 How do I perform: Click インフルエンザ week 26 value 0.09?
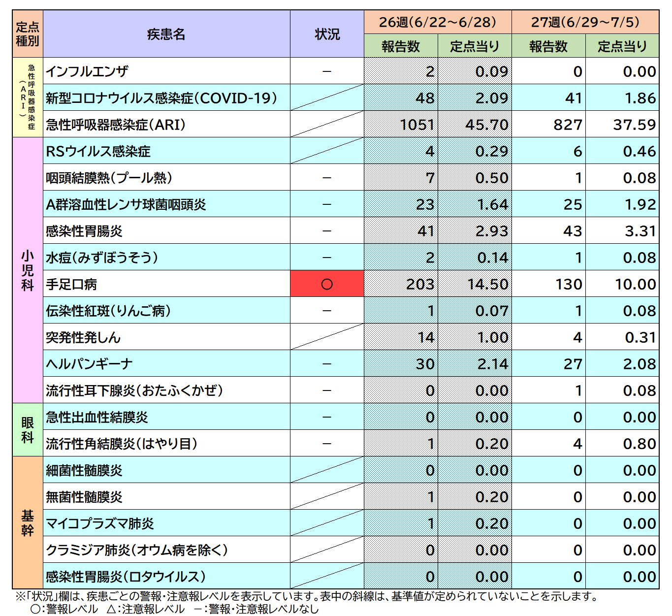pos(492,71)
